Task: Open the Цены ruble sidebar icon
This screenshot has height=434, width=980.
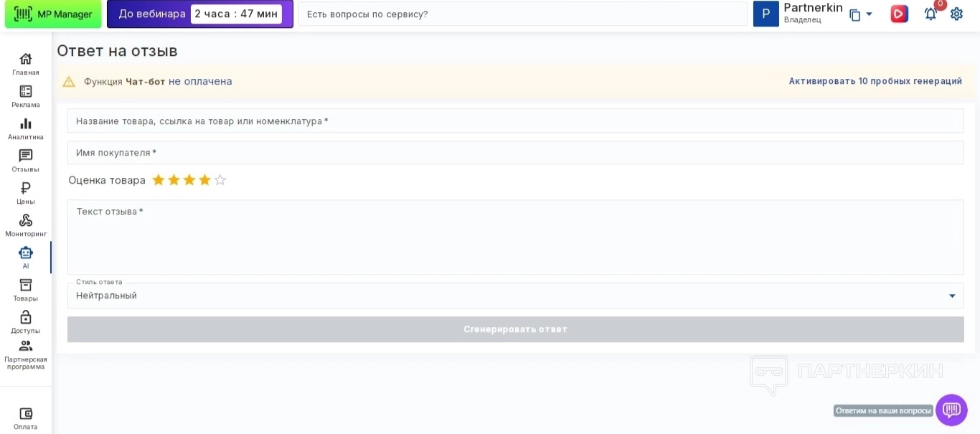Action: point(26,188)
